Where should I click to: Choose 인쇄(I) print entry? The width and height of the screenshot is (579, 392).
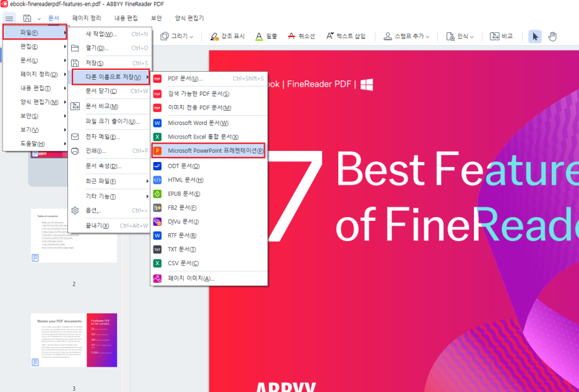[x=109, y=151]
